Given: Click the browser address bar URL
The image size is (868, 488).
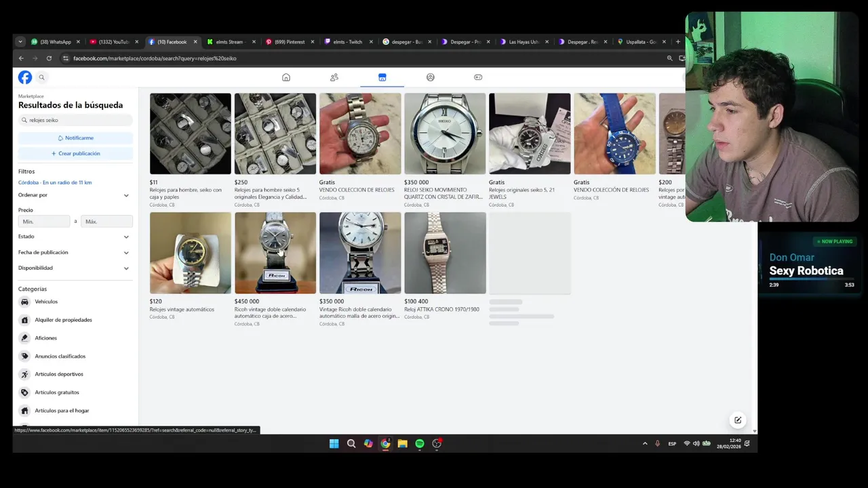Looking at the screenshot, I should [x=155, y=58].
